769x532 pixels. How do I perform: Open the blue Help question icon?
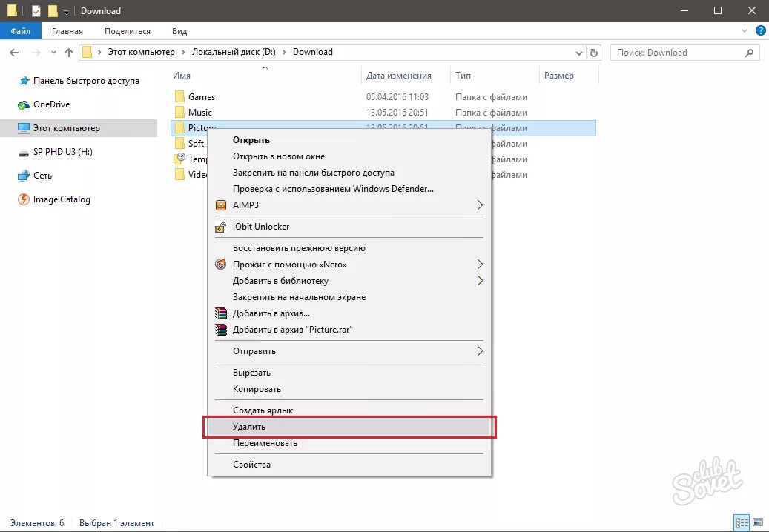(761, 30)
